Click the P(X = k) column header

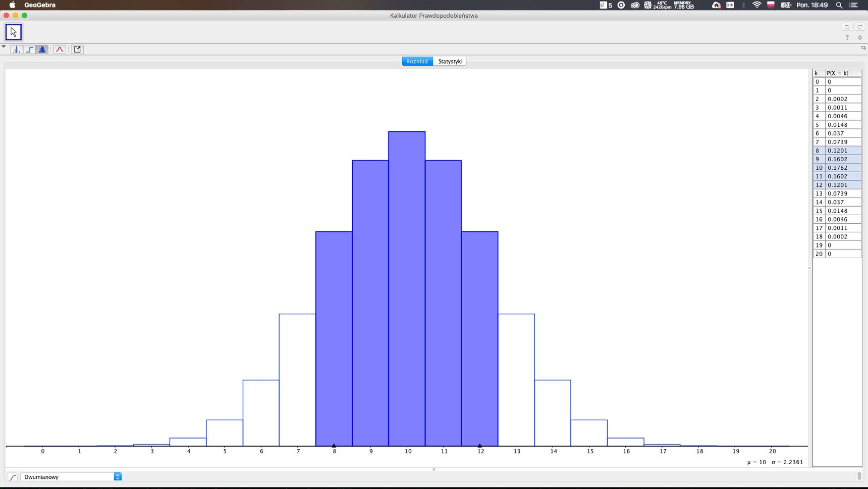[843, 73]
